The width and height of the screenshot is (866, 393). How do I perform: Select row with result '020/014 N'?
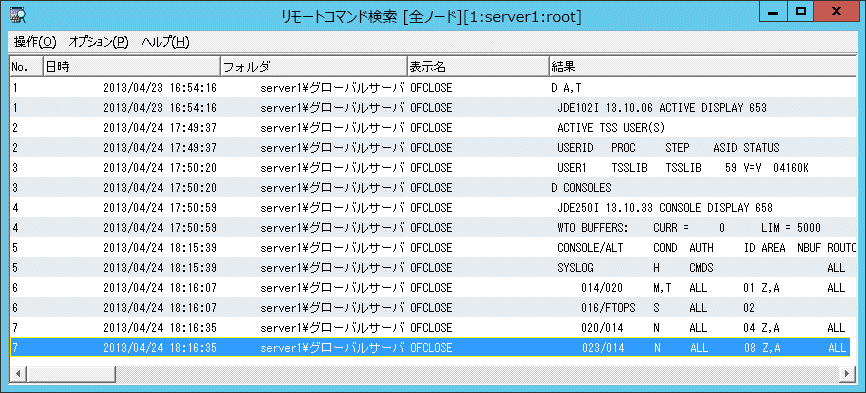tap(430, 327)
